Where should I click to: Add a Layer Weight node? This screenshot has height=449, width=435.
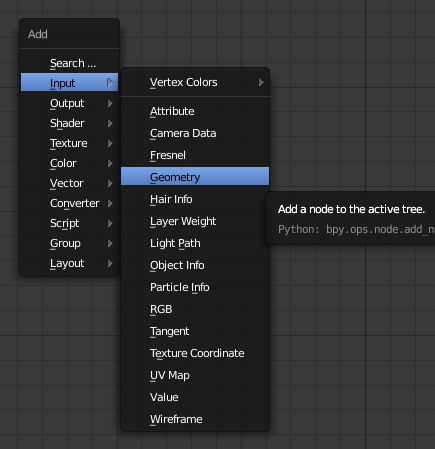195,221
